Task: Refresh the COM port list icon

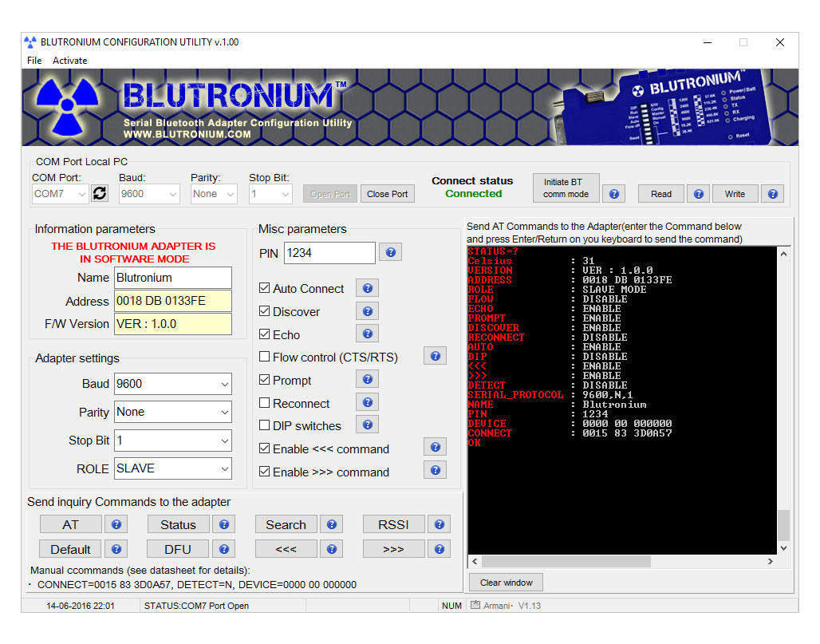Action: [100, 194]
